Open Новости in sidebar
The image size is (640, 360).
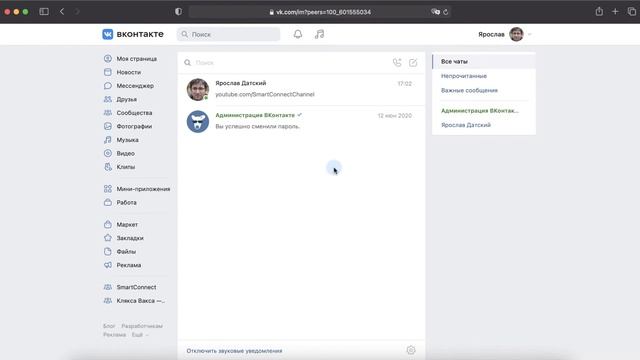(129, 72)
